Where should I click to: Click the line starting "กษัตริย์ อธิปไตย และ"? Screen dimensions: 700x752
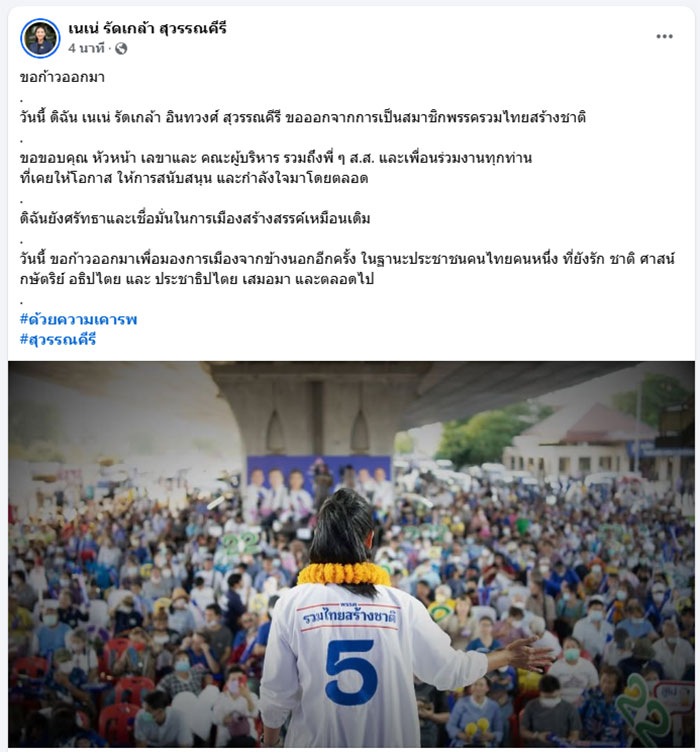coord(197,279)
